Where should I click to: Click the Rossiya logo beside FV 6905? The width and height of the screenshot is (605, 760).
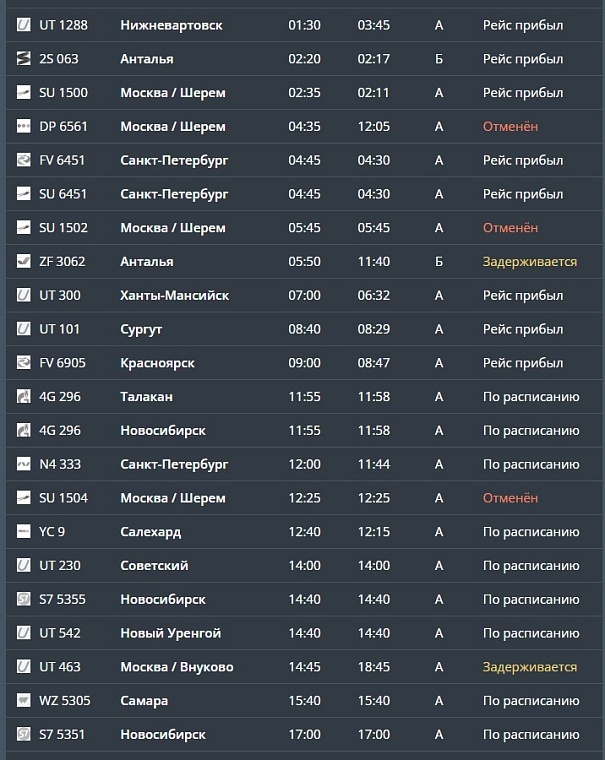(x=23, y=363)
